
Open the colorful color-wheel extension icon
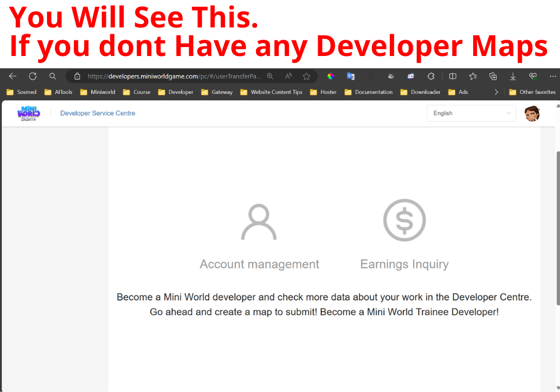[x=331, y=76]
